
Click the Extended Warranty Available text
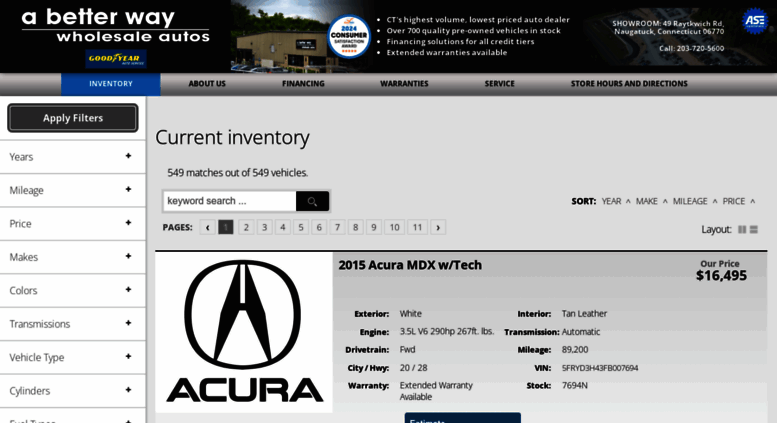[x=436, y=391]
